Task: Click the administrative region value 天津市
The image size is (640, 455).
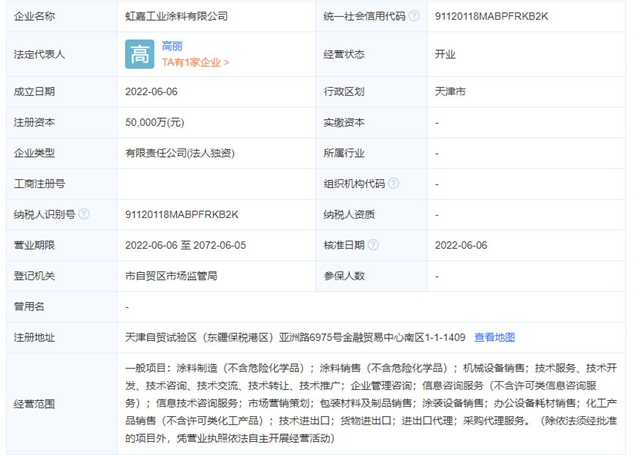Action: tap(451, 92)
